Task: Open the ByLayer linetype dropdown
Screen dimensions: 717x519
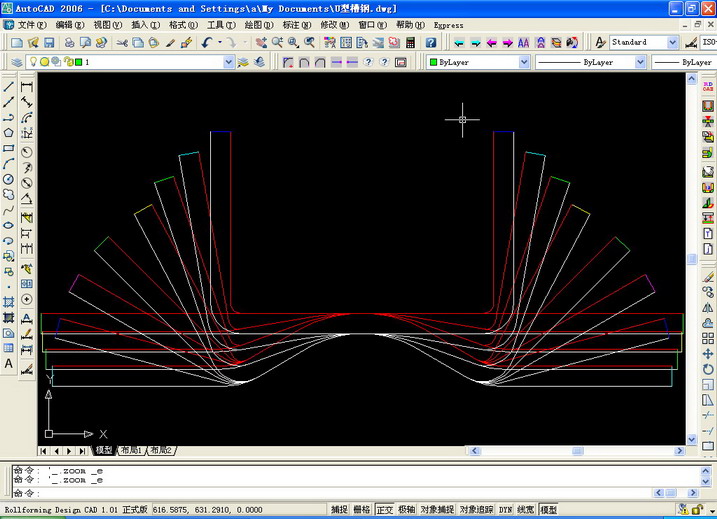Action: coord(640,62)
